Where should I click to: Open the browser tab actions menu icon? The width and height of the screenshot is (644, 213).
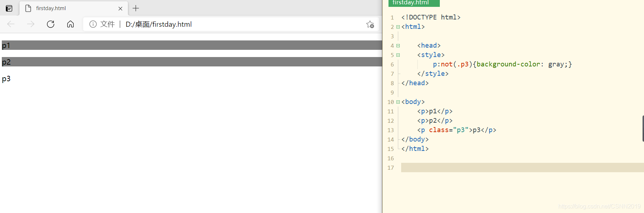[9, 8]
